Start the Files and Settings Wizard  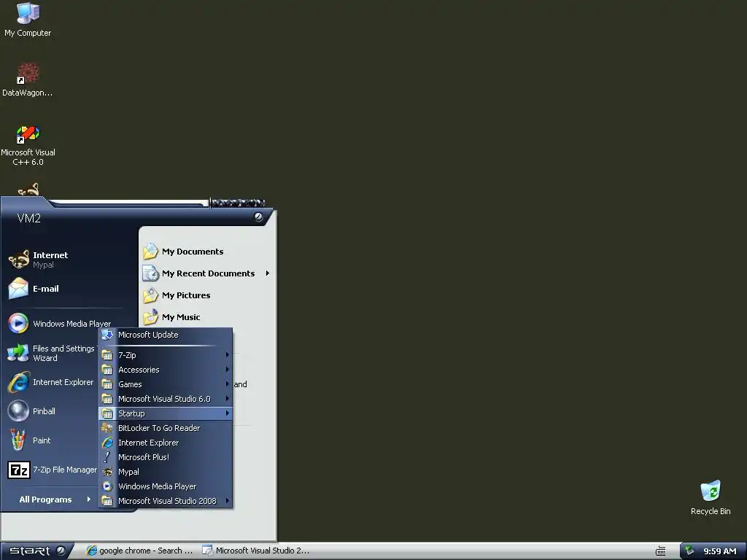click(53, 353)
